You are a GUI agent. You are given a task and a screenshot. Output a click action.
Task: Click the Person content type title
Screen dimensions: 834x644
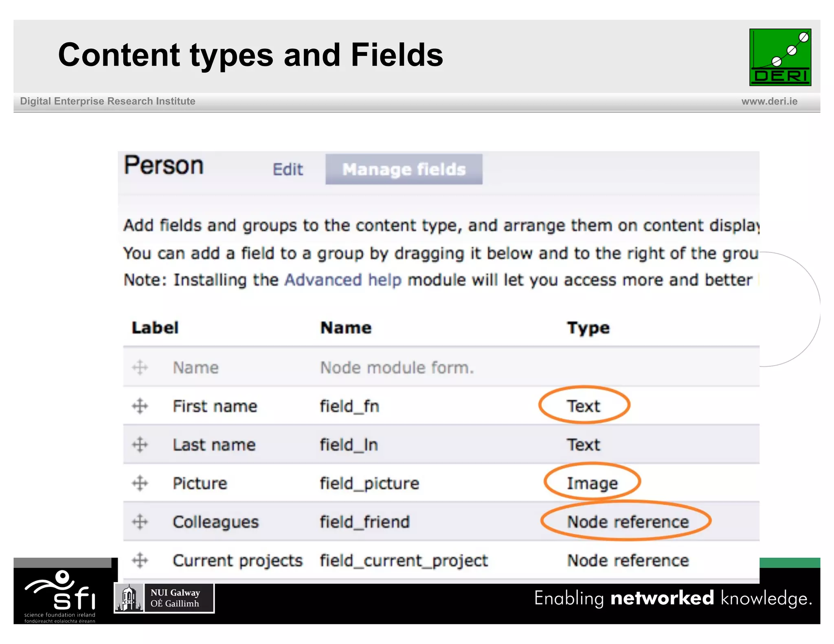click(164, 166)
